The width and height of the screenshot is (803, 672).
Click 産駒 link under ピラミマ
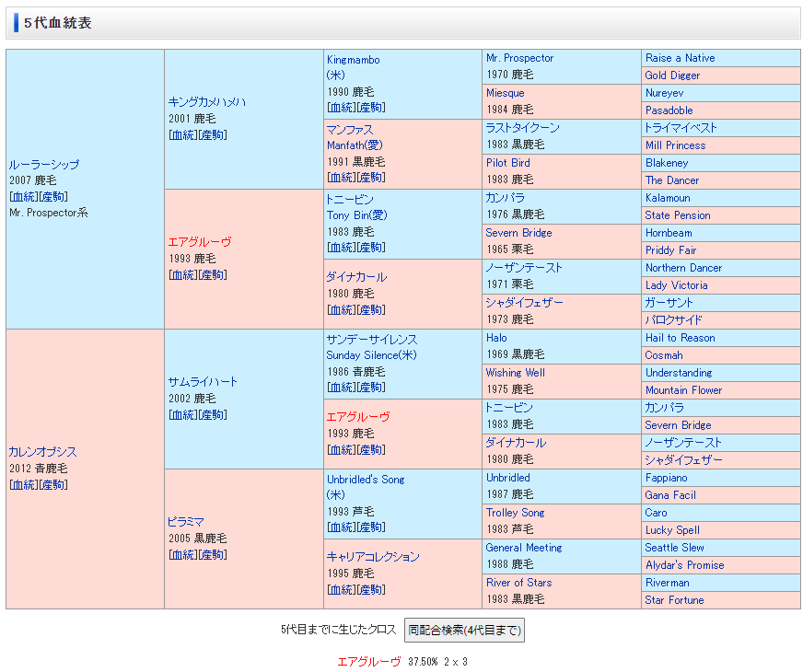coord(212,554)
